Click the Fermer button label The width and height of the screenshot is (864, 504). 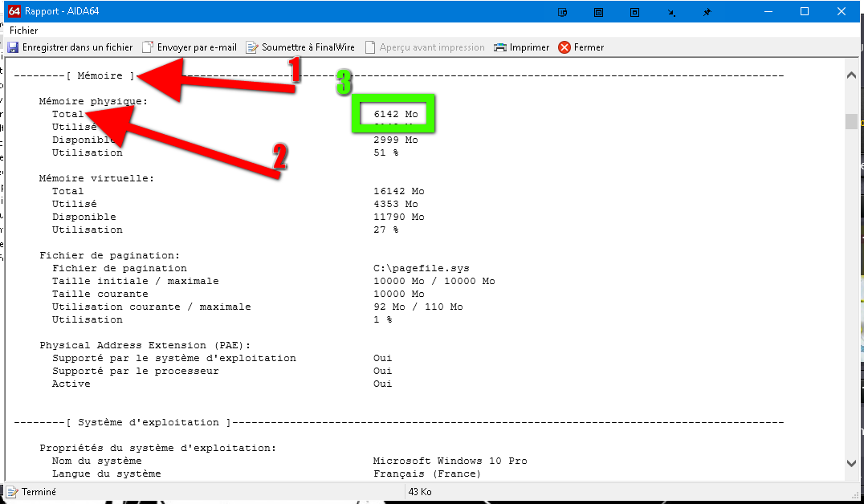coord(589,47)
